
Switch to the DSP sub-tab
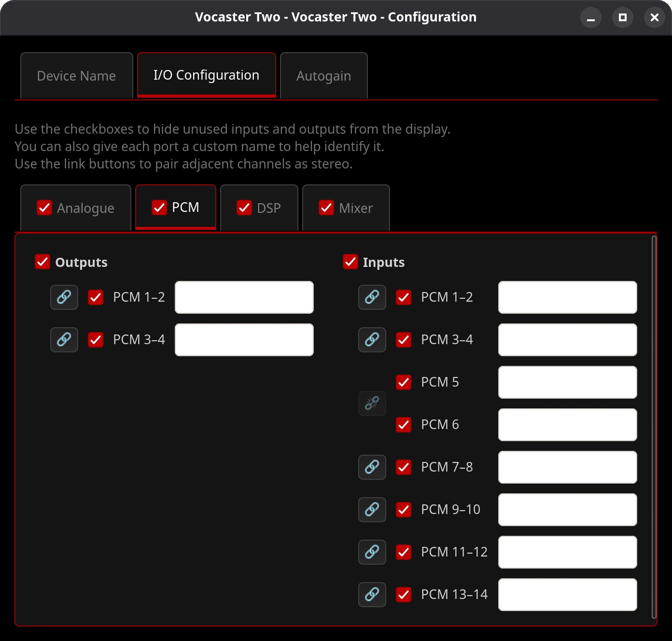[259, 208]
